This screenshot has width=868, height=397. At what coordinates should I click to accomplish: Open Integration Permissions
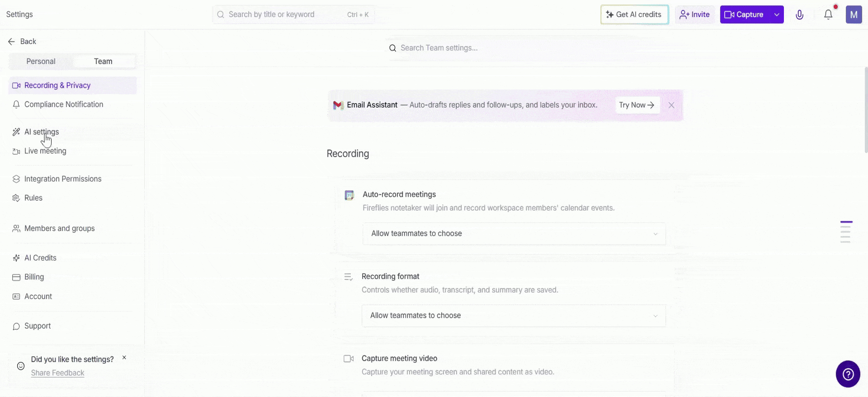72,179
